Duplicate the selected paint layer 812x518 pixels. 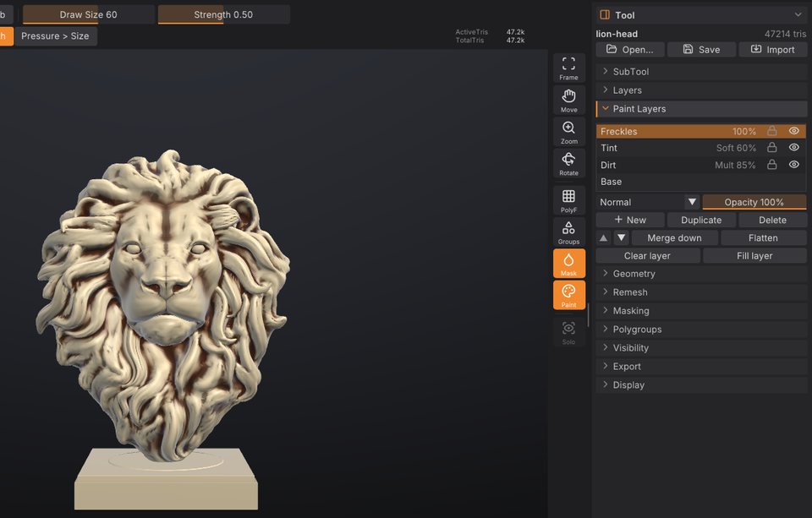(702, 220)
